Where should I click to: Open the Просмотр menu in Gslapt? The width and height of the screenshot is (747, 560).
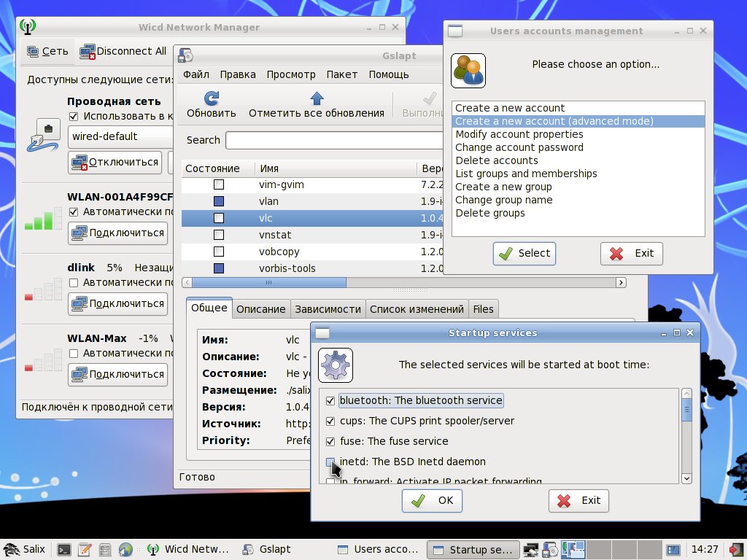tap(291, 75)
